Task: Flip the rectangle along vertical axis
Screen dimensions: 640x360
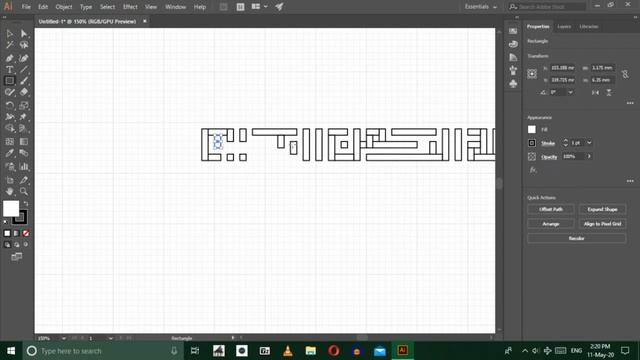Action: pos(609,93)
